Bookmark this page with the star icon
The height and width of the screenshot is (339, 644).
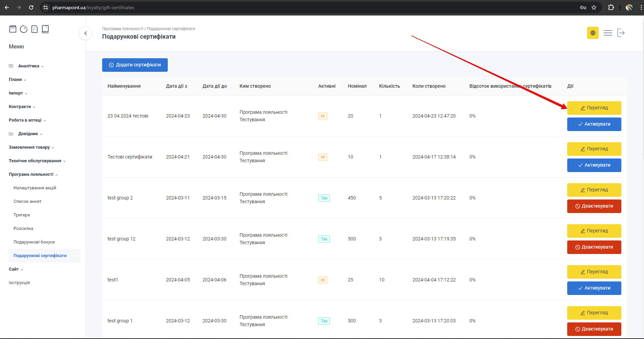[594, 7]
